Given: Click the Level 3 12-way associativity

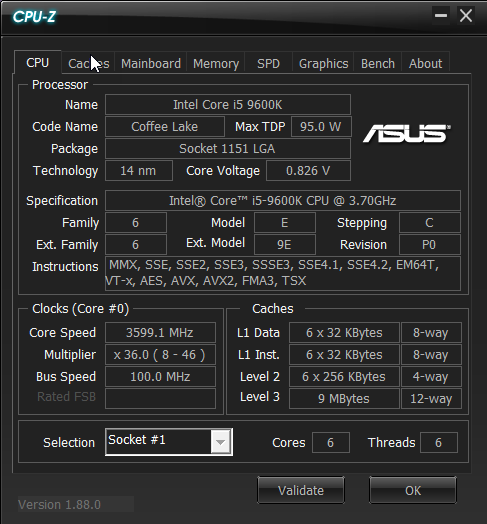Looking at the screenshot, I should pos(431,398).
